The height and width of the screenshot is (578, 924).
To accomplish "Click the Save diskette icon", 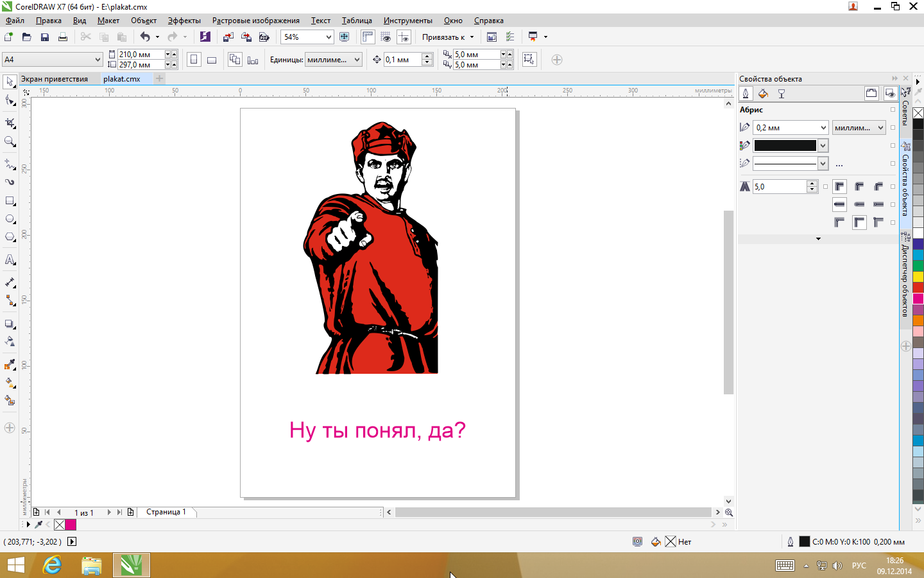I will [45, 37].
